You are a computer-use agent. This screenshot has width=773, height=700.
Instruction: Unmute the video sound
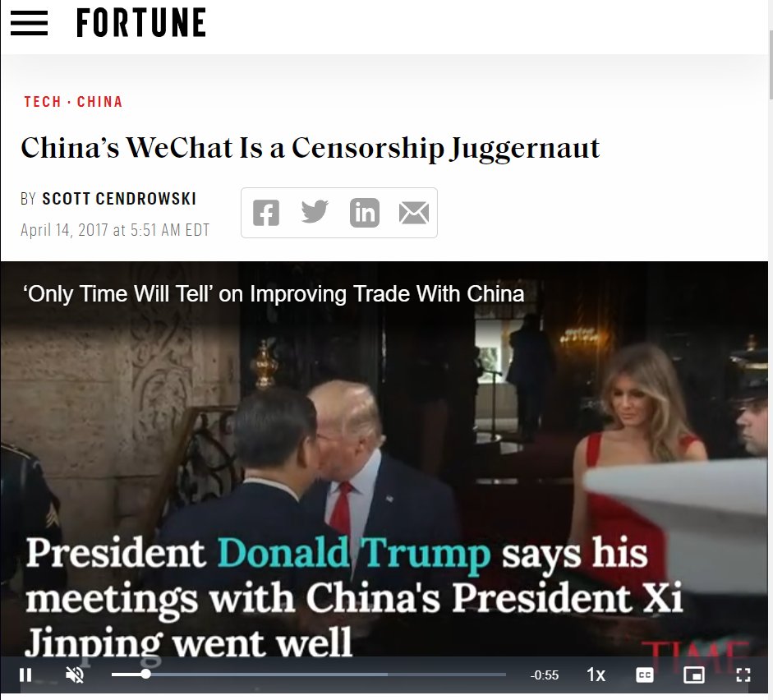tap(75, 675)
